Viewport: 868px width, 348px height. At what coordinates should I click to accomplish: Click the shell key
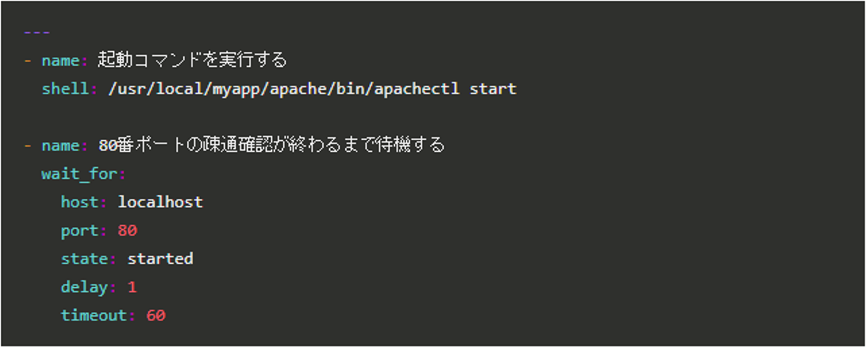(x=65, y=89)
